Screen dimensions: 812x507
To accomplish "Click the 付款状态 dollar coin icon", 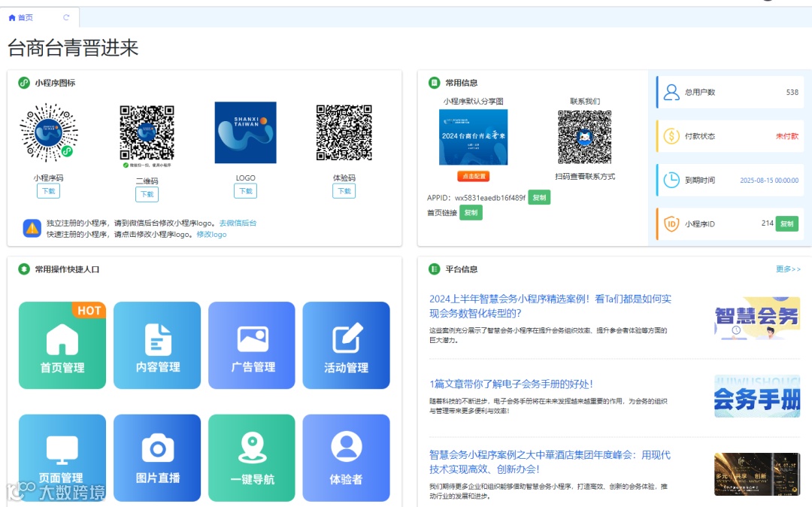I will 671,136.
